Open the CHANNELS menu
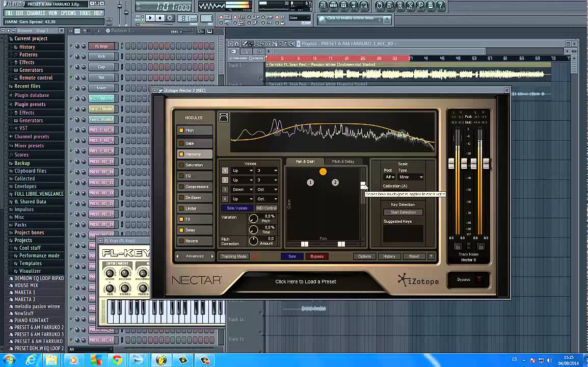This screenshot has width=588, height=367. pos(36,13)
